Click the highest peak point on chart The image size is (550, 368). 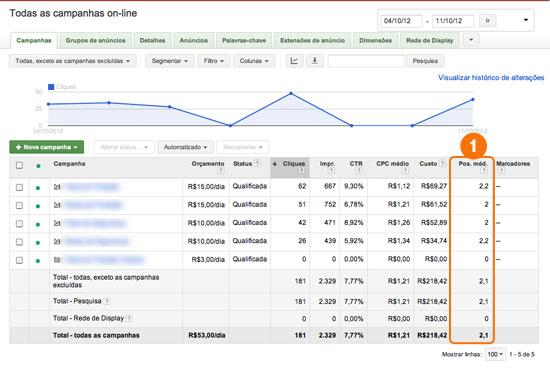[x=291, y=94]
